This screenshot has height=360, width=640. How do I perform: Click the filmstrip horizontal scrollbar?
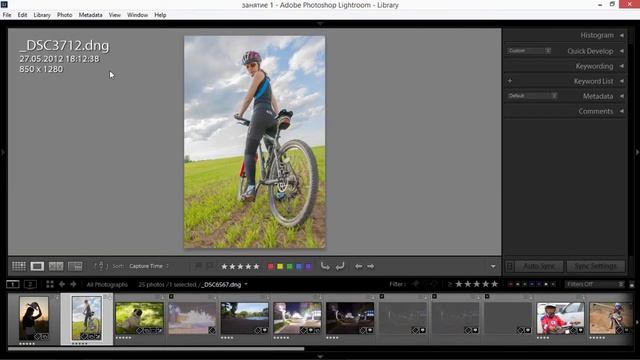pos(156,349)
